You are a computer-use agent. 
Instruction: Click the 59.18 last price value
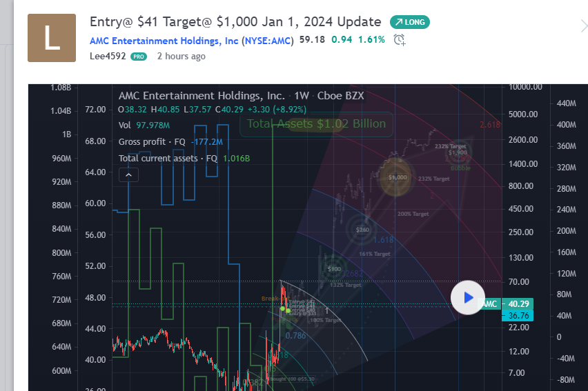click(312, 40)
